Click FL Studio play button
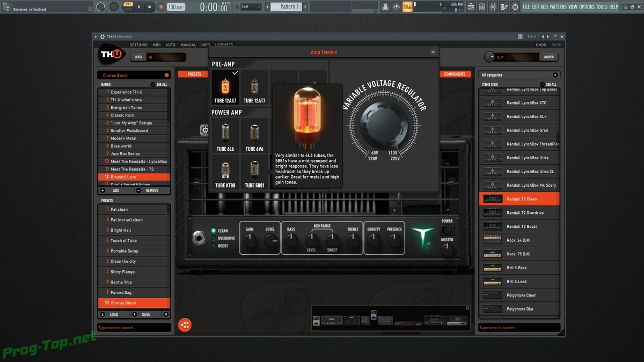 click(x=139, y=7)
